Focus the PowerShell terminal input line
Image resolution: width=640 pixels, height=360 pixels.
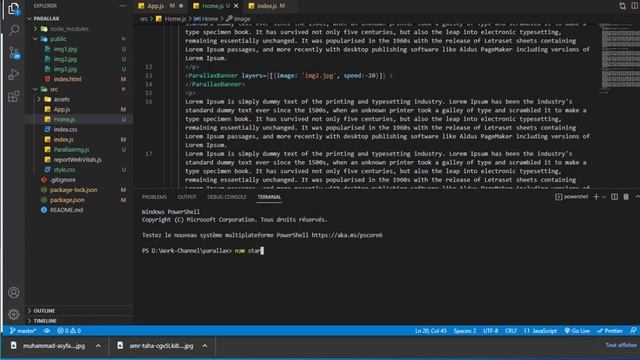[203, 251]
